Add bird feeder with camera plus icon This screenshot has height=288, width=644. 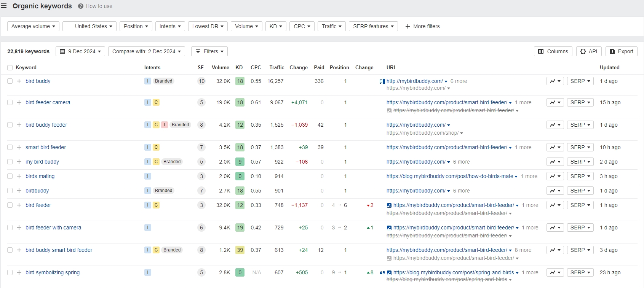tap(19, 228)
